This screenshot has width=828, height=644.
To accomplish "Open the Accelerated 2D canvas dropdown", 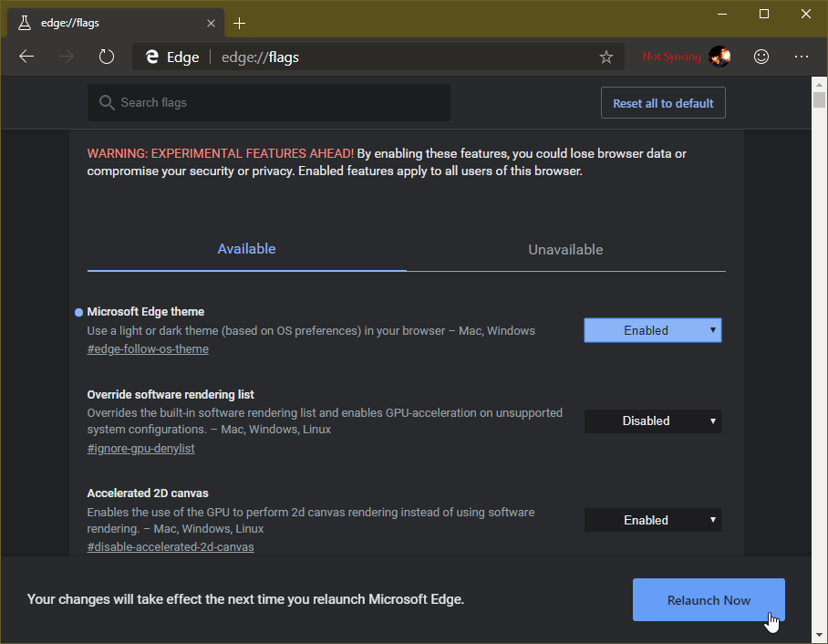I will pos(652,519).
